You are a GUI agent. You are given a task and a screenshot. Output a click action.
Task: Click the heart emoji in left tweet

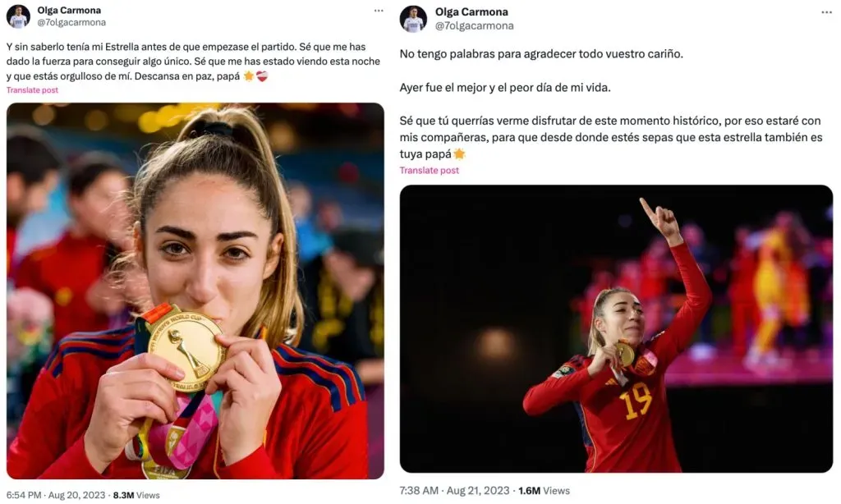pos(262,76)
